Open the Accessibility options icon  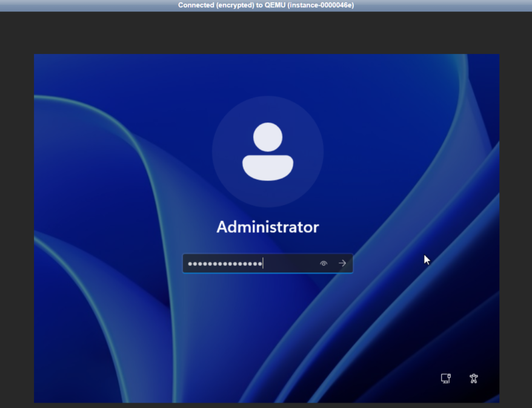point(474,378)
